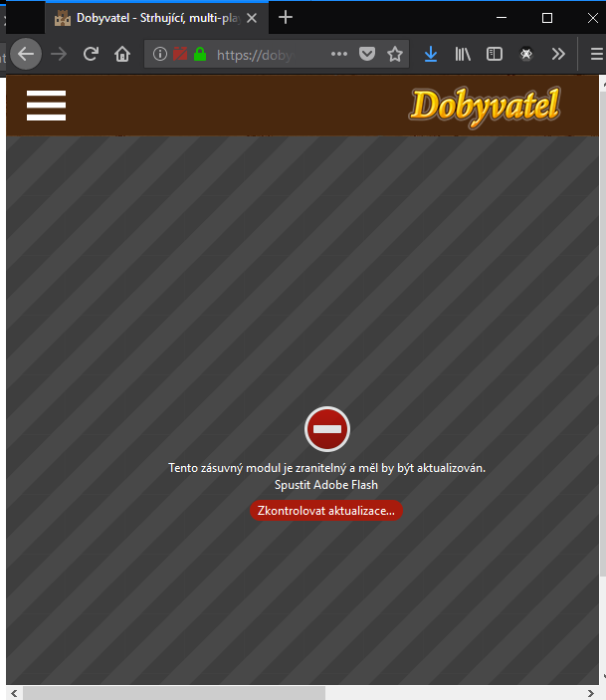The width and height of the screenshot is (606, 700).
Task: Open the Library bookmarks and history
Action: pos(463,55)
